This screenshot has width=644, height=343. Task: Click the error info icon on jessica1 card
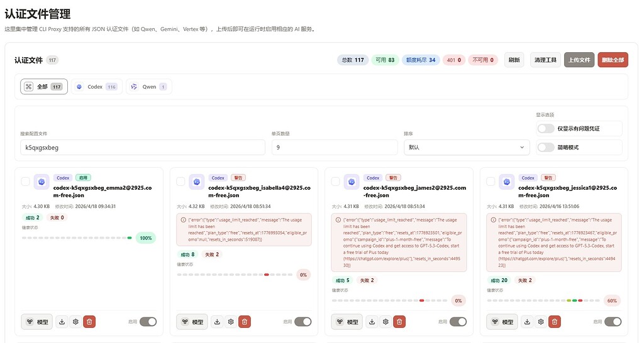(493, 220)
